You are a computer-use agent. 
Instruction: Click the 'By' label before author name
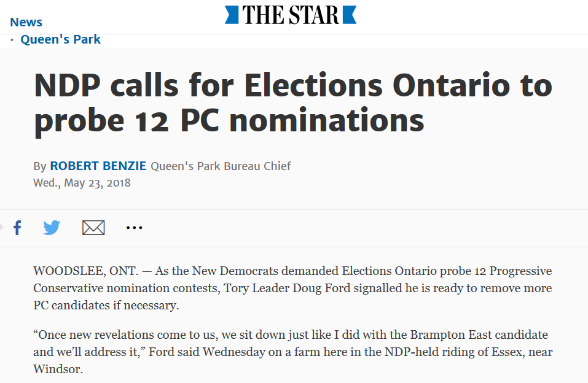40,166
